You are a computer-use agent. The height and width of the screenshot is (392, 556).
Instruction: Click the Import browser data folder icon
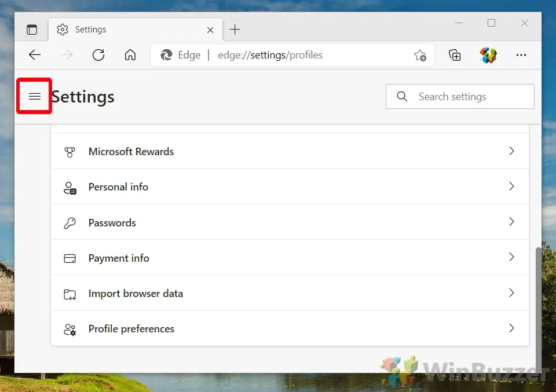[x=69, y=294]
